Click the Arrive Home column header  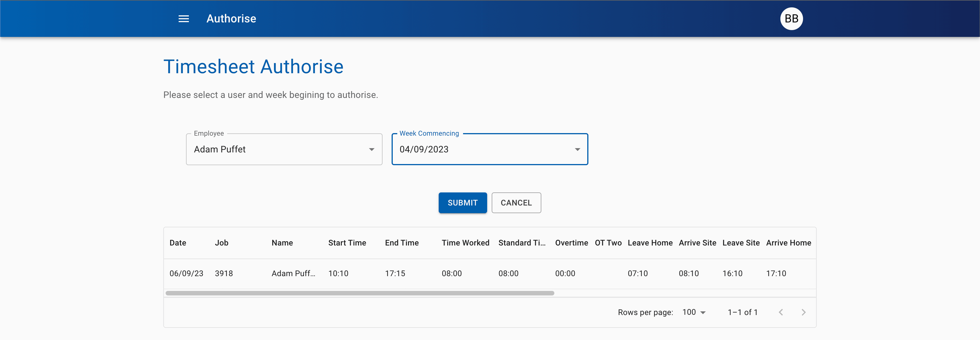pyautogui.click(x=788, y=243)
